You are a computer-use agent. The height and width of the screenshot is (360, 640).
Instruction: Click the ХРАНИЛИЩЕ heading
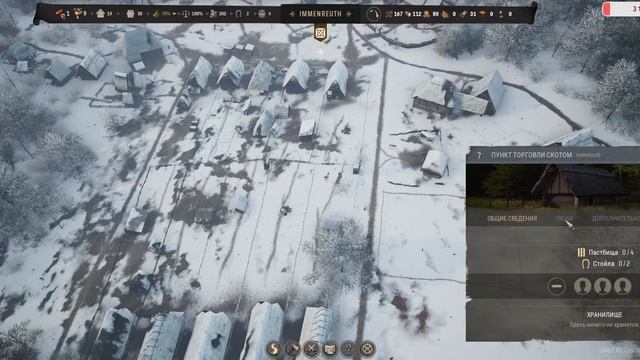(604, 315)
